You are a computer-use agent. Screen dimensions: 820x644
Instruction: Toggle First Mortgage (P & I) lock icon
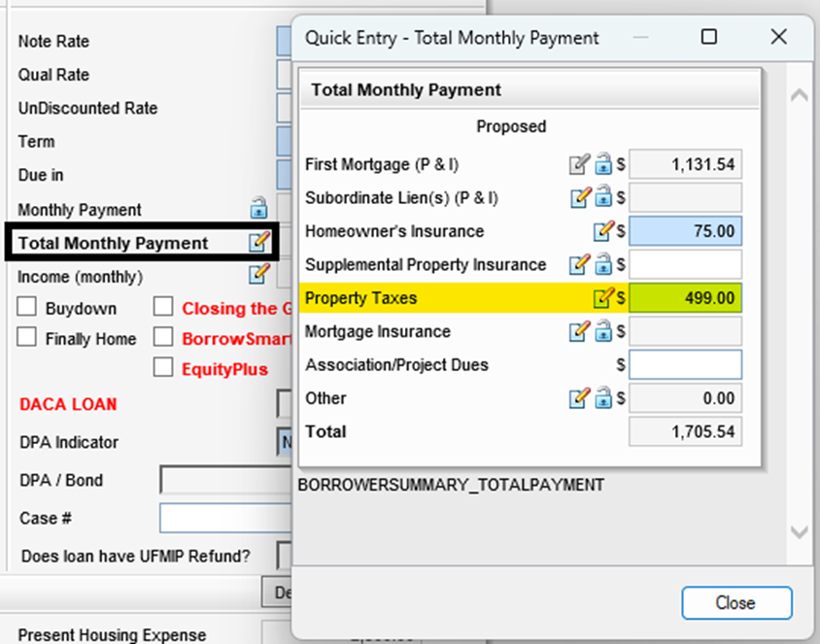(603, 164)
